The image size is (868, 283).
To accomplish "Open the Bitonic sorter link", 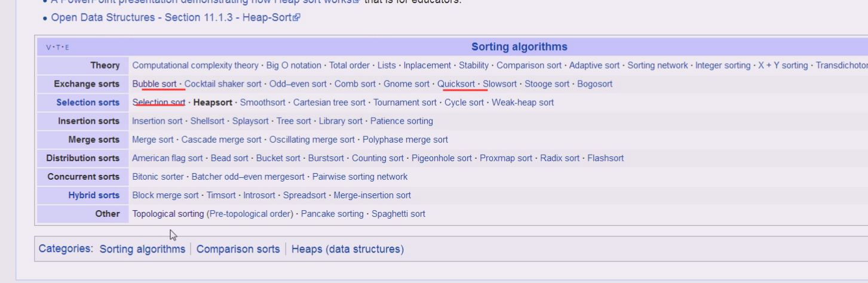I will tap(158, 176).
